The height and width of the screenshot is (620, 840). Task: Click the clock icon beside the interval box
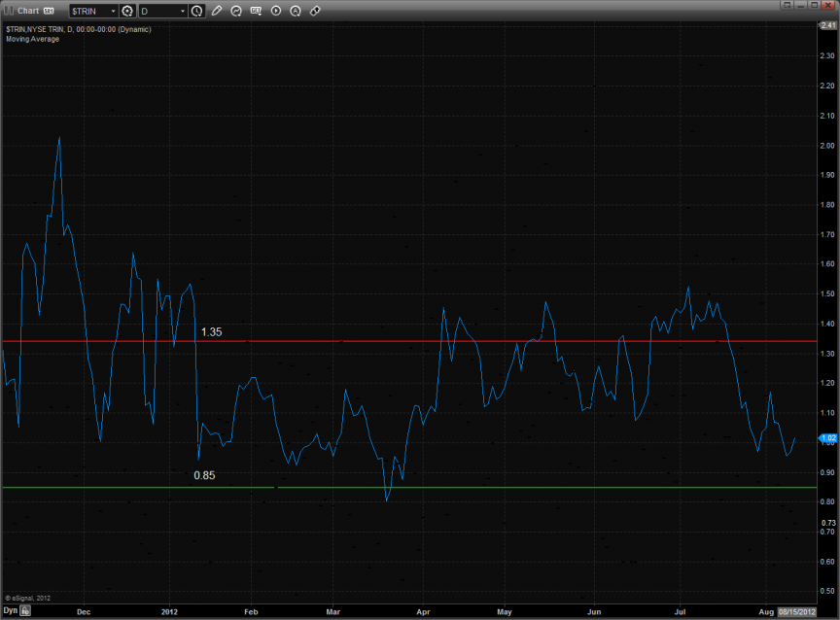pyautogui.click(x=197, y=11)
